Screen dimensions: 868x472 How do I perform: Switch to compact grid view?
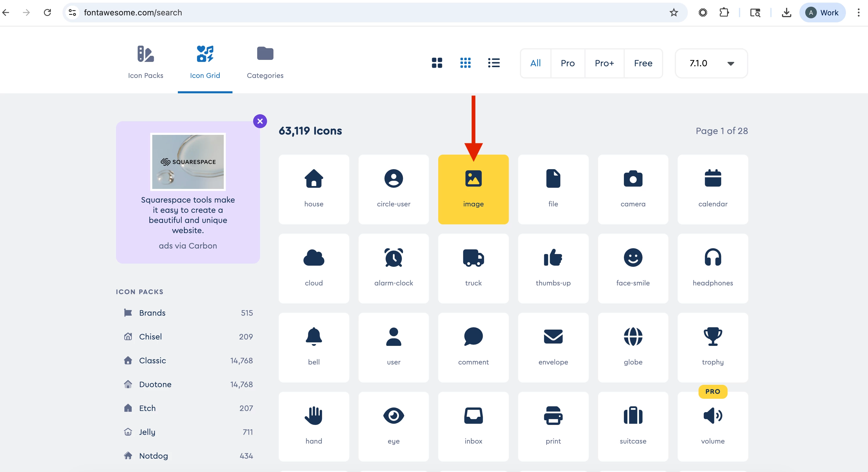465,63
